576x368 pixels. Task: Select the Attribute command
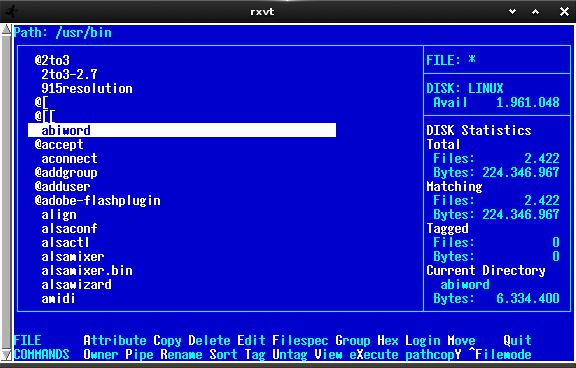(x=115, y=340)
